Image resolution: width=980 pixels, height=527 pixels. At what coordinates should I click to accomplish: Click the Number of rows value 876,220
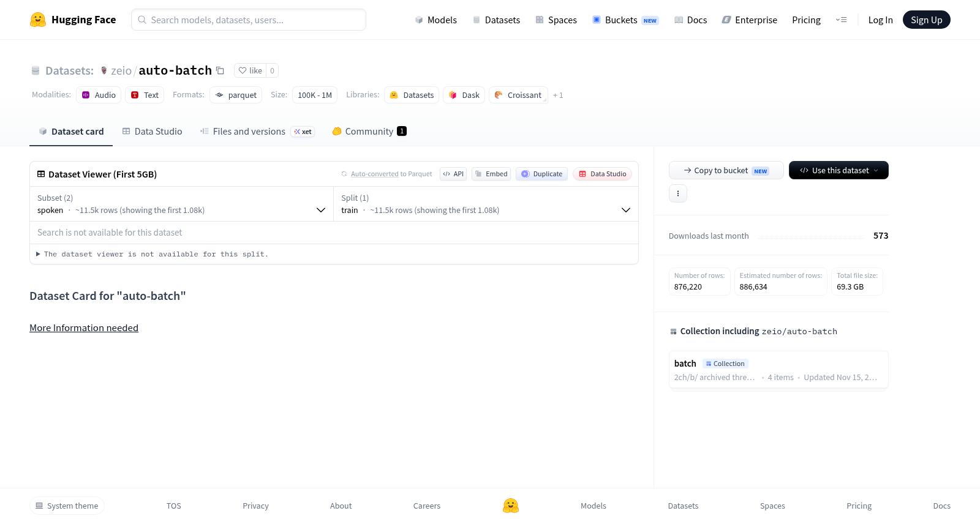tap(688, 286)
